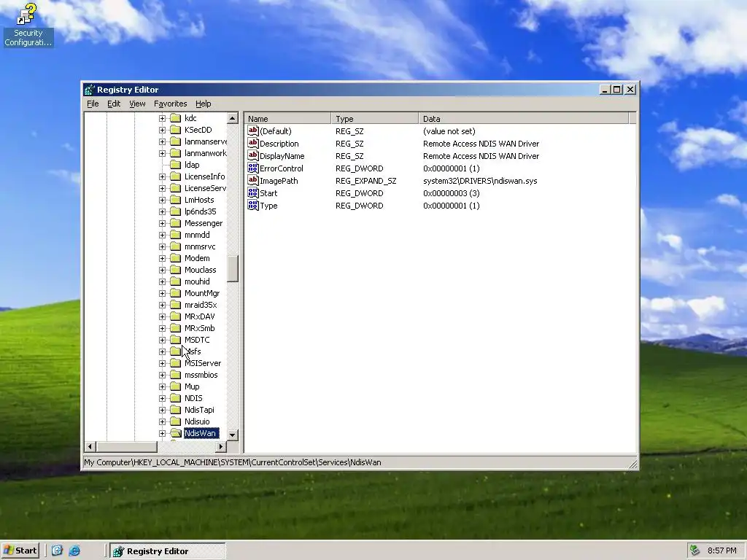Screen dimensions: 747x560
Task: Click the ErrorControl DWORD value icon
Action: tap(253, 168)
